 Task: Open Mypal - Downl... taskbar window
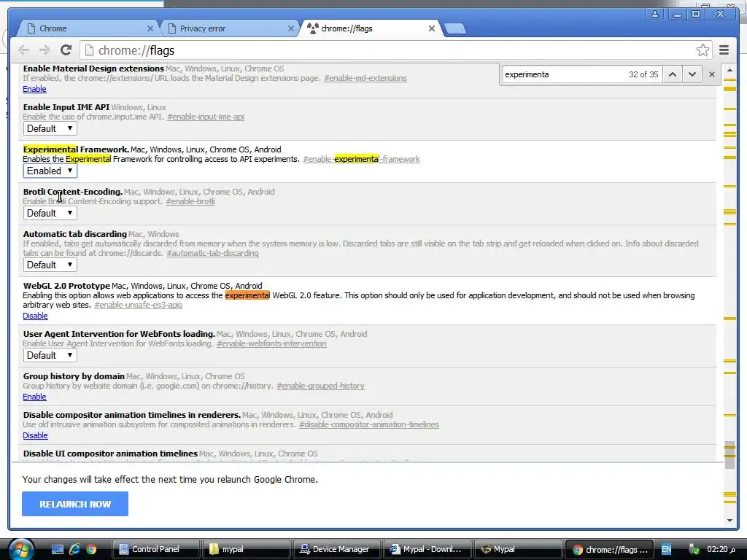point(427,550)
